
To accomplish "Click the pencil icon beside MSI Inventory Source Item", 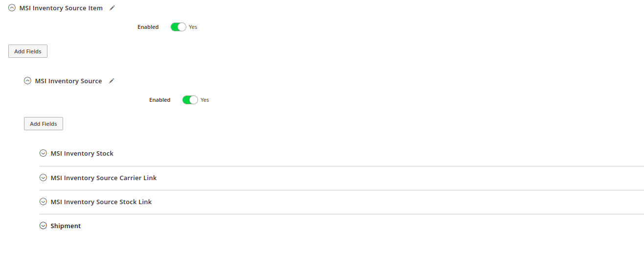I will [112, 8].
